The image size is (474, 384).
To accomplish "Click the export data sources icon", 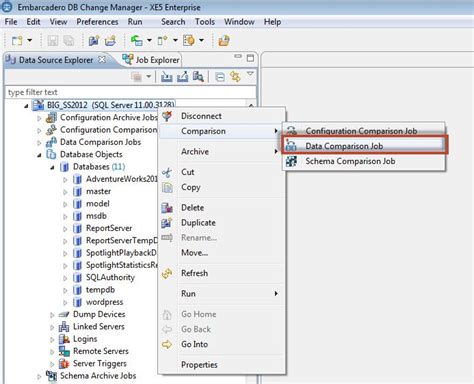I will tap(182, 77).
